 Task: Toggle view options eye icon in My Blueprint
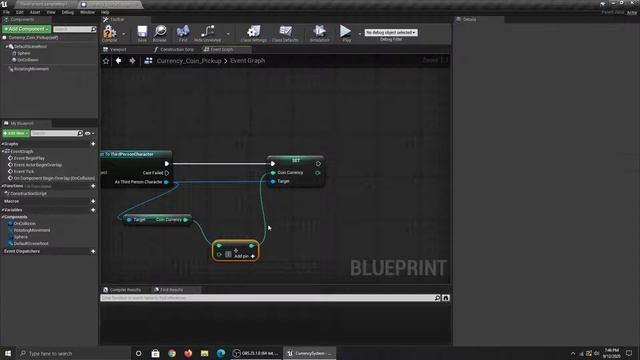87,133
